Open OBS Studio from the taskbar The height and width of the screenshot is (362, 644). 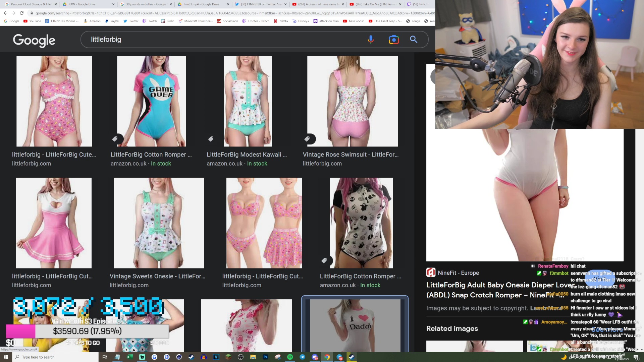[x=240, y=357]
